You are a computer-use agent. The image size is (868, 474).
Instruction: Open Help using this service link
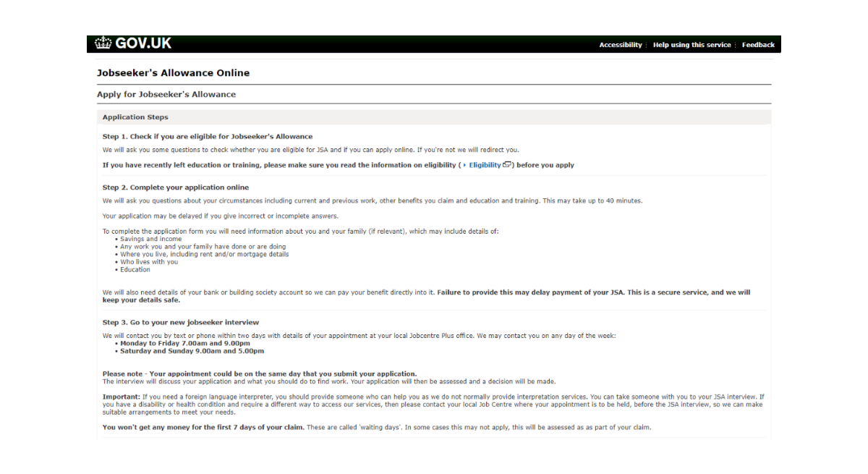[692, 45]
